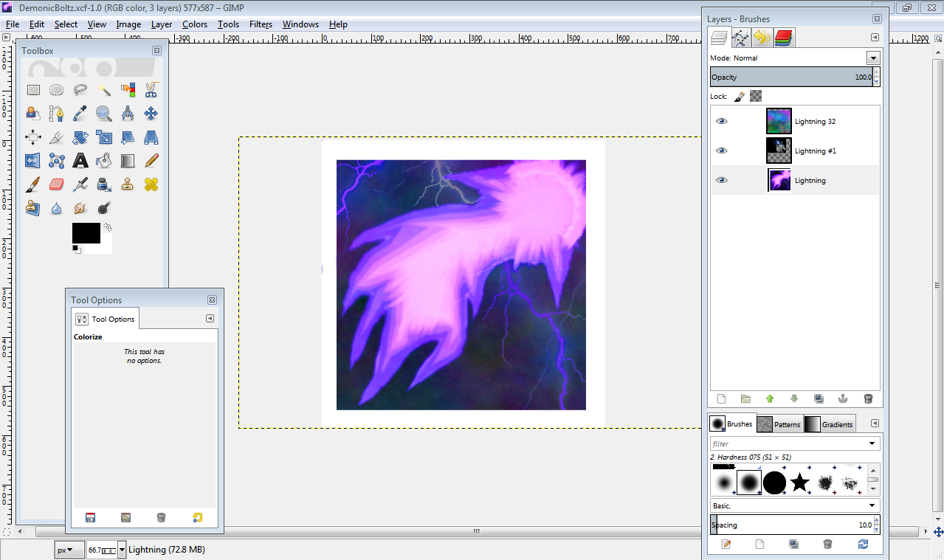Select the Color Picker eyedropper tool

[80, 114]
